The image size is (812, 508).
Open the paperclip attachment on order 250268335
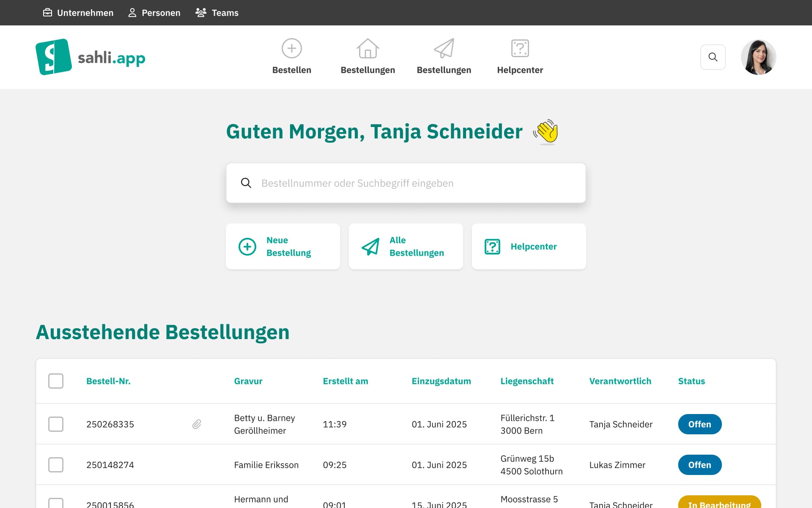[x=197, y=424]
